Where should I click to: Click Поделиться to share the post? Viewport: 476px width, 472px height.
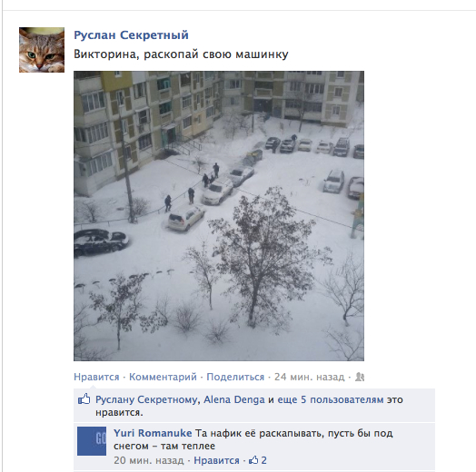point(235,377)
